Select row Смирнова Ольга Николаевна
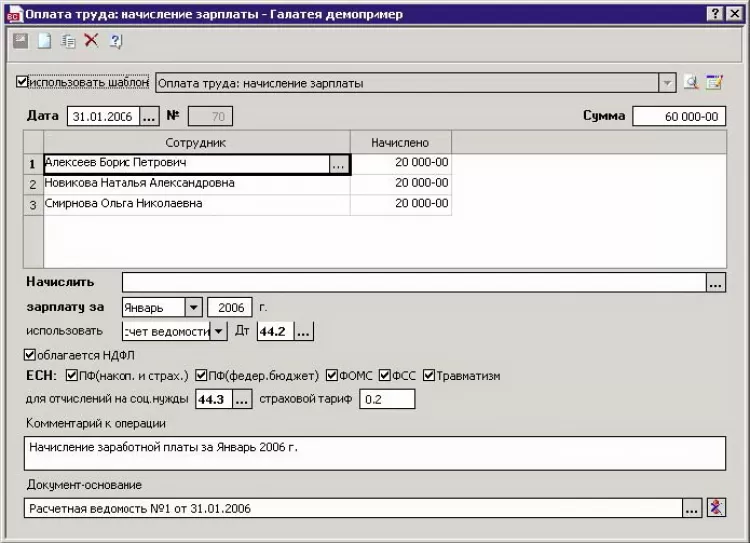Screen dimensions: 750x543 197,204
